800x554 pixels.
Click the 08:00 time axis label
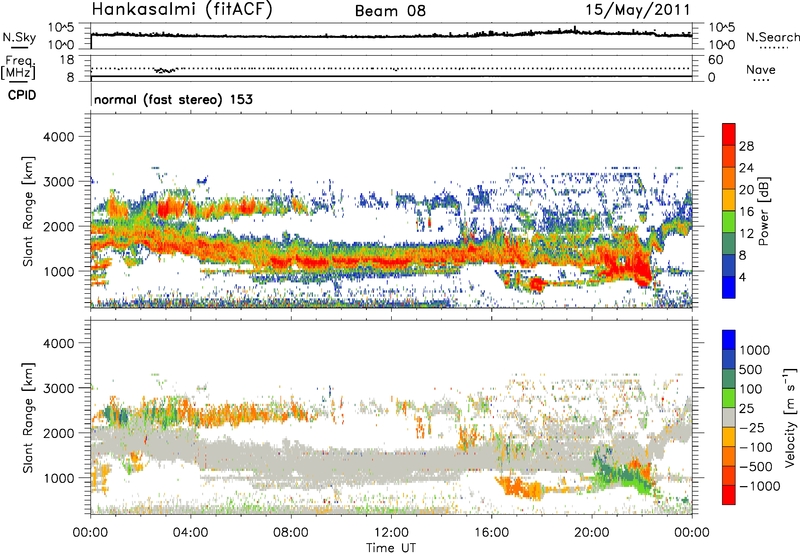pos(291,533)
